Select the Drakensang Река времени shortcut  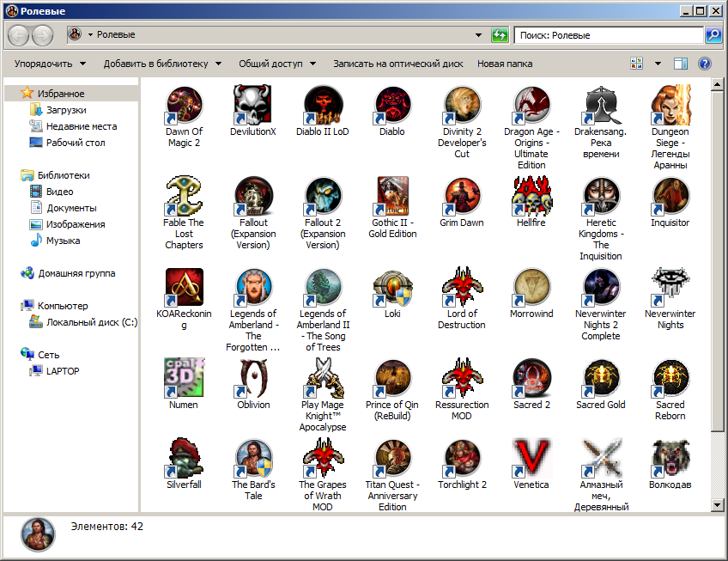(x=601, y=105)
